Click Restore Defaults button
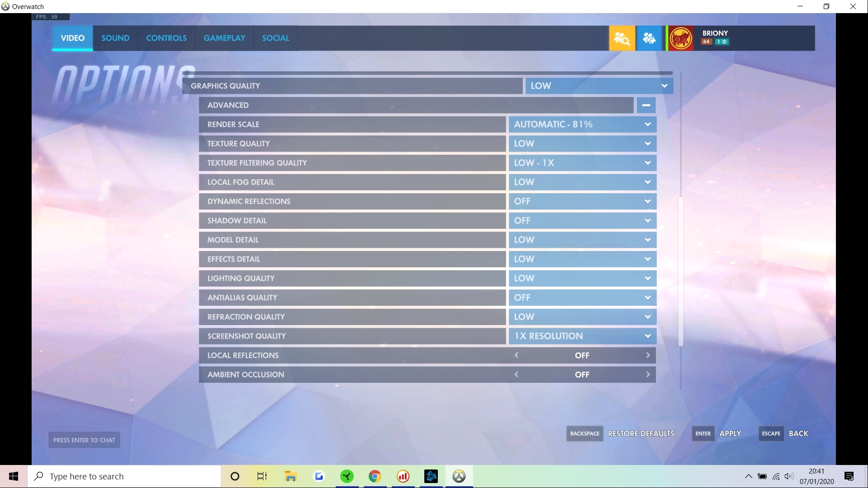868x488 pixels. click(x=641, y=433)
